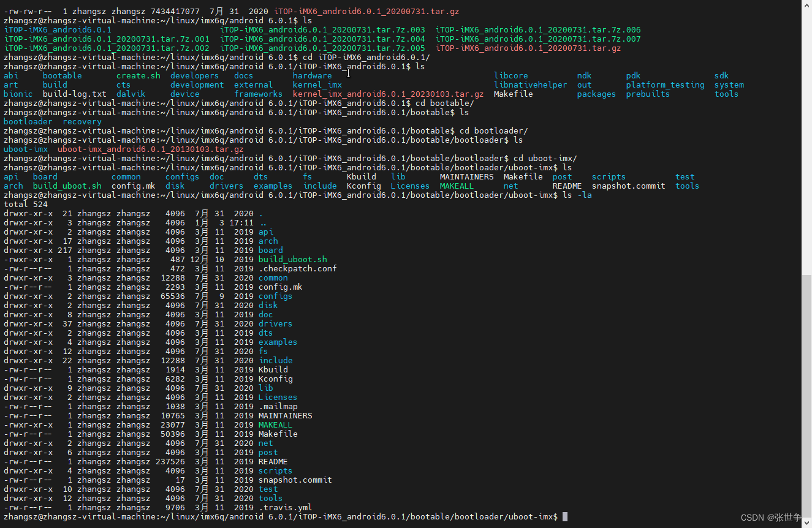Image resolution: width=812 pixels, height=528 pixels.
Task: Click the 'ls -la' command text
Action: 577,195
